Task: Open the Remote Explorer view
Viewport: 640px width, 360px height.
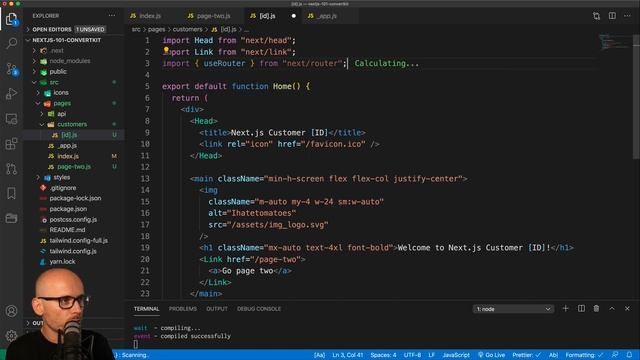Action: pos(11,119)
